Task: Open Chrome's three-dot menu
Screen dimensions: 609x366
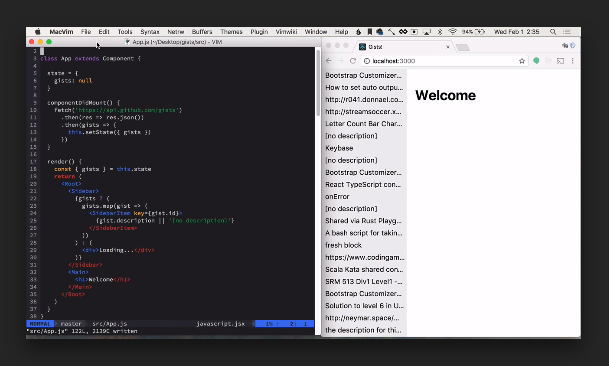Action: tap(572, 61)
